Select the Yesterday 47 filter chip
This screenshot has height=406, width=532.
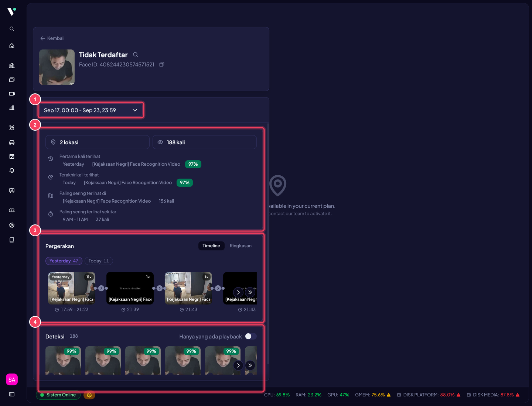coord(64,261)
